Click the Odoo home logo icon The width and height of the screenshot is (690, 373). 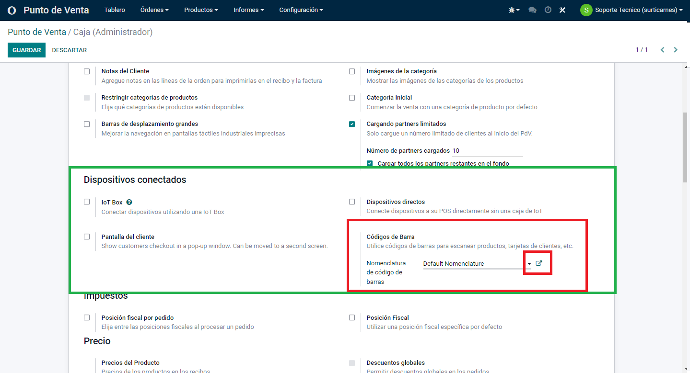(12, 10)
